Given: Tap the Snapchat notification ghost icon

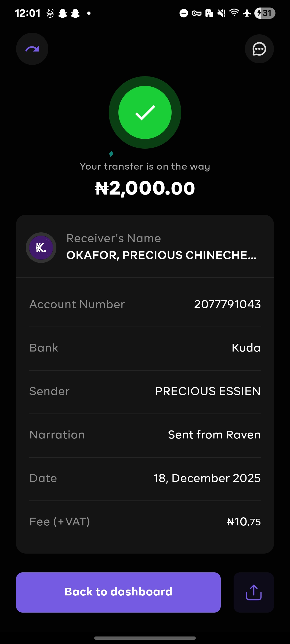Looking at the screenshot, I should click(x=63, y=13).
